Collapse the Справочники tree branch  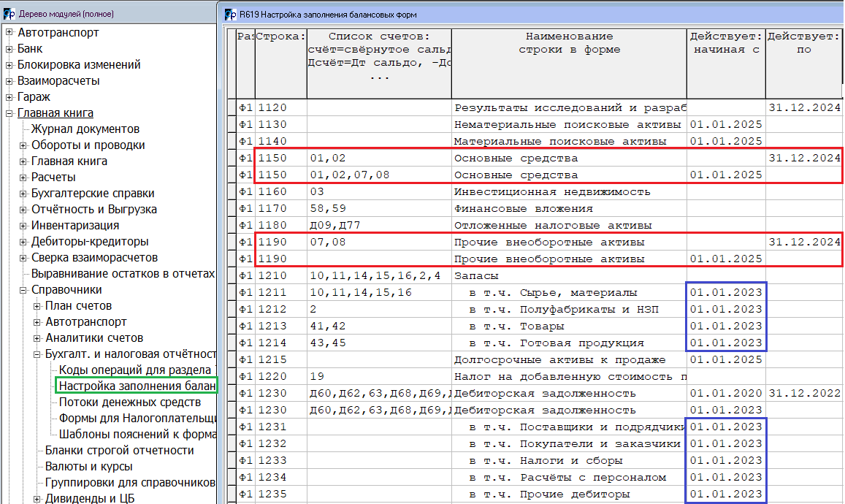[23, 290]
